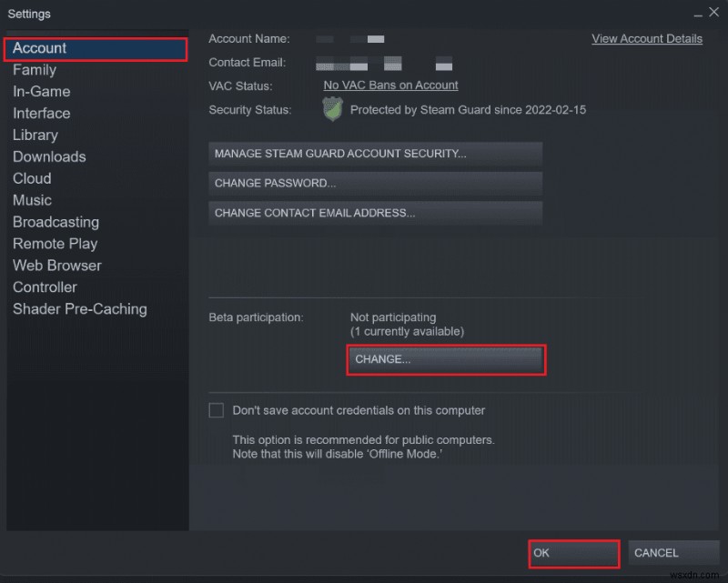Follow the View Account Details link
Screen dimensions: 728x583
[x=647, y=39]
